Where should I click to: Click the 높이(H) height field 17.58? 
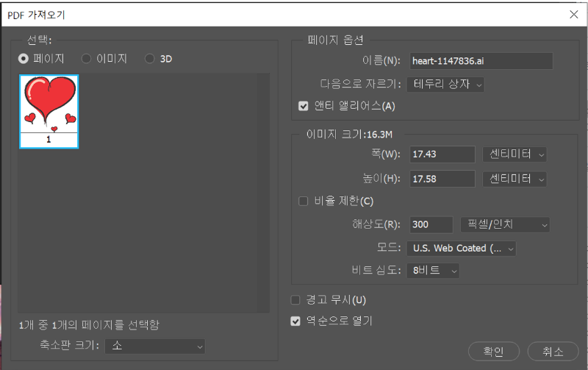442,179
